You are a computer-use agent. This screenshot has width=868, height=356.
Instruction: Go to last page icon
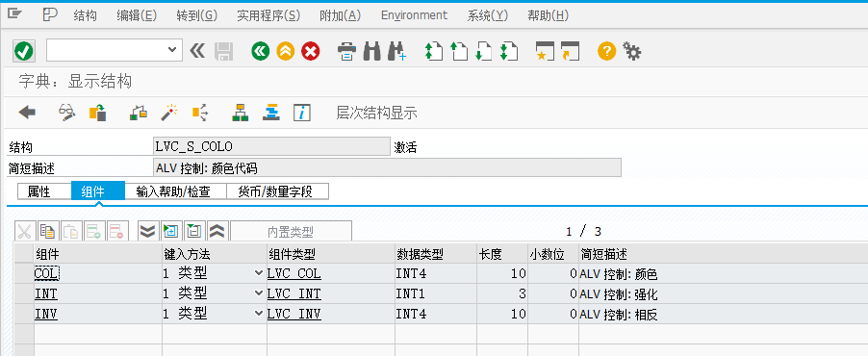(x=508, y=52)
